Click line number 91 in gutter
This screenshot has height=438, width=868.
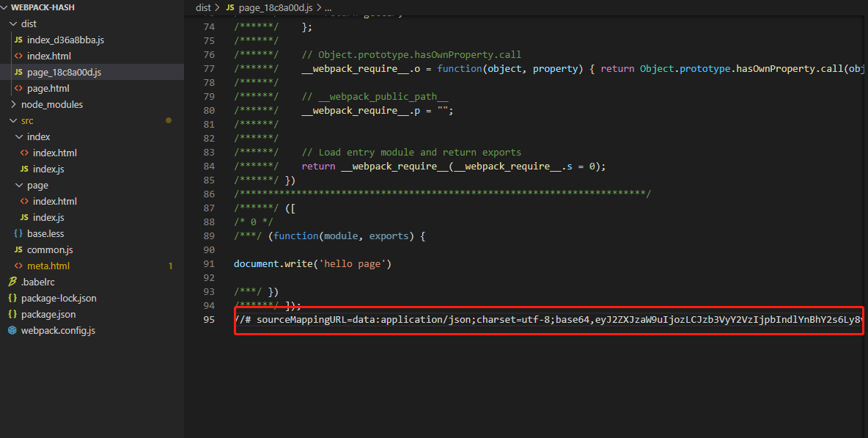tap(209, 263)
